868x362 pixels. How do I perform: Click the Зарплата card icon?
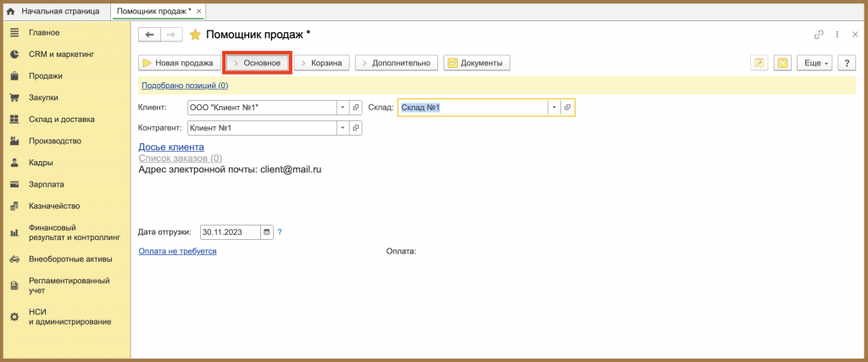point(14,184)
